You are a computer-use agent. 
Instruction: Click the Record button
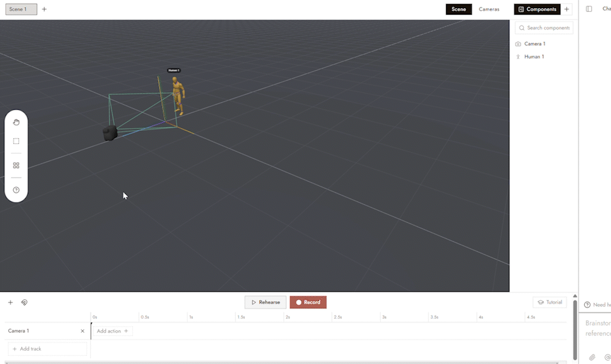[308, 302]
